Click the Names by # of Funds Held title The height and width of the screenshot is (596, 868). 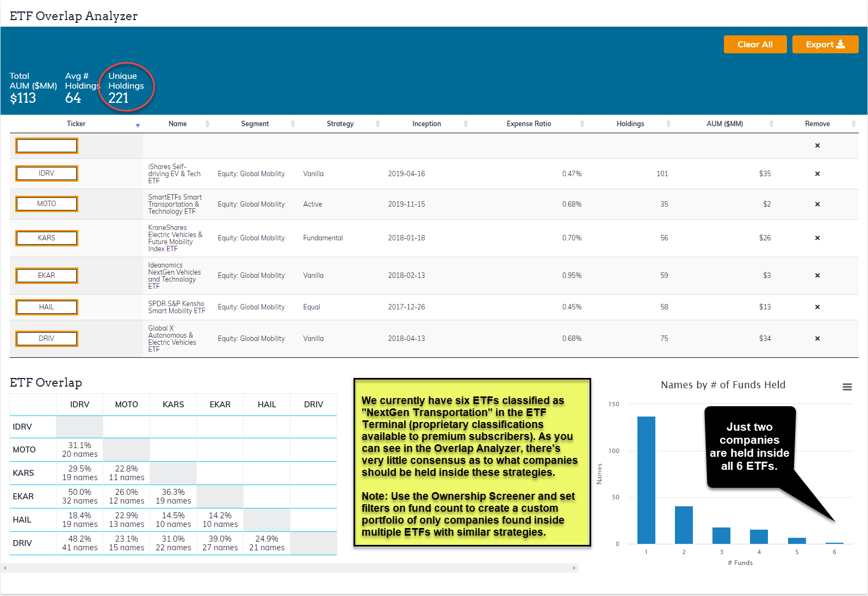pyautogui.click(x=723, y=385)
